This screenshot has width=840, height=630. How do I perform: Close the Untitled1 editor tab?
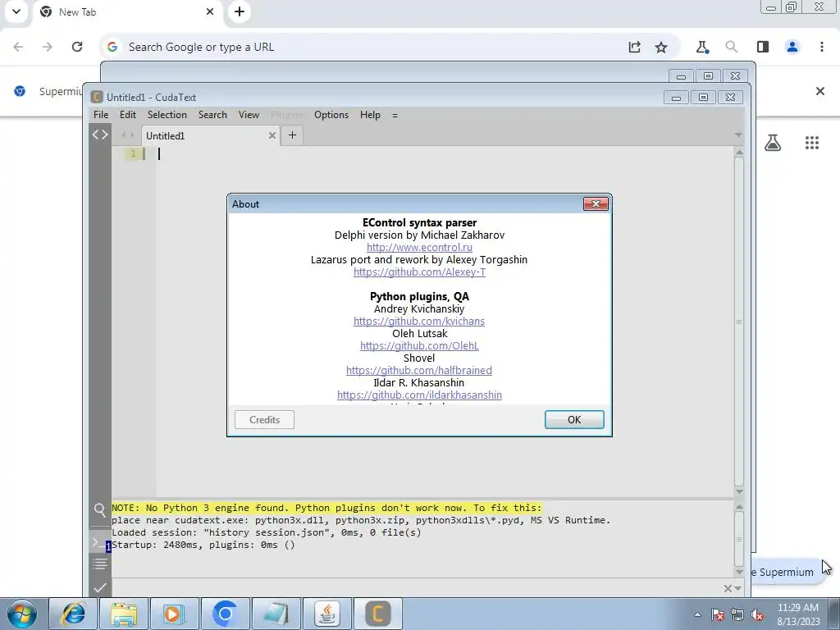click(272, 135)
